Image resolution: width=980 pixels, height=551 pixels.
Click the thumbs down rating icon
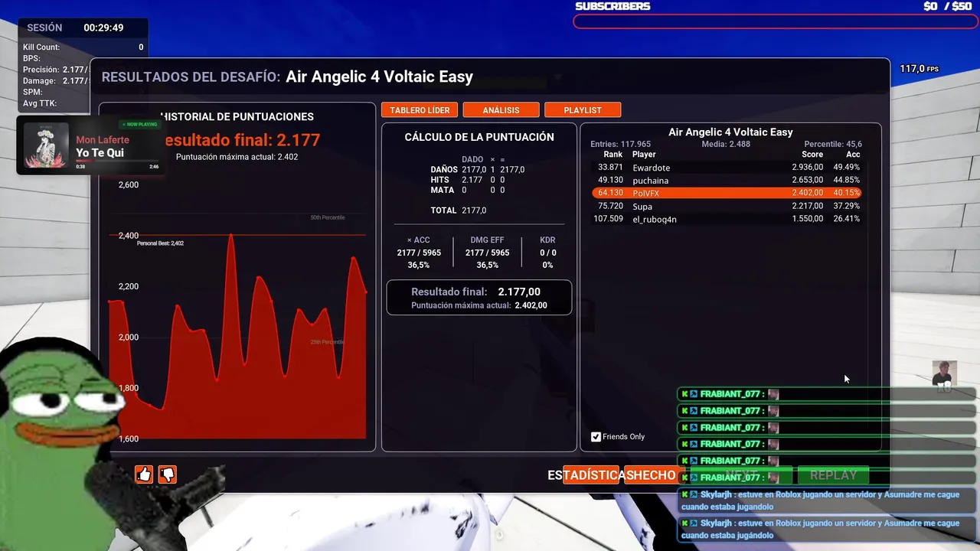pos(167,474)
